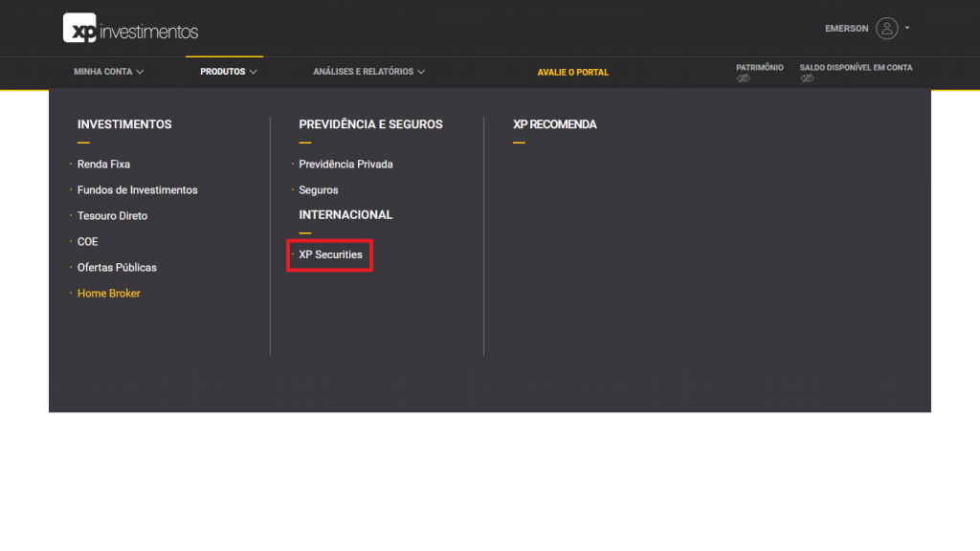Click the highlighted XP Securities link
Screen dimensions: 980x551
pos(329,254)
